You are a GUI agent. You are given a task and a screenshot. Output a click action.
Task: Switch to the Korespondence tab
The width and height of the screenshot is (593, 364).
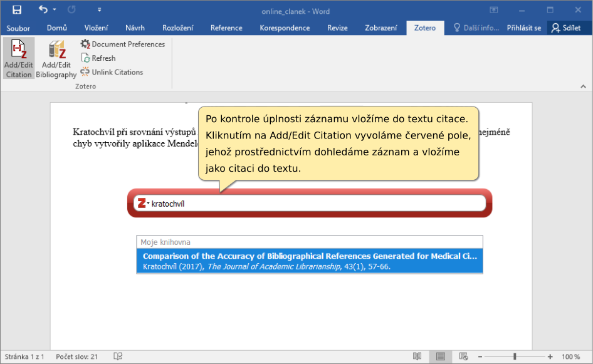[285, 28]
